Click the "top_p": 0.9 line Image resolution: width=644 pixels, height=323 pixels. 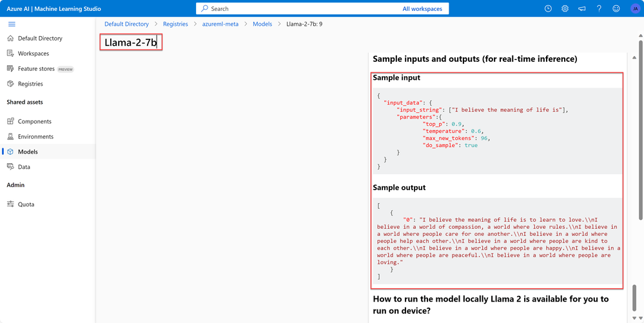[x=445, y=124]
